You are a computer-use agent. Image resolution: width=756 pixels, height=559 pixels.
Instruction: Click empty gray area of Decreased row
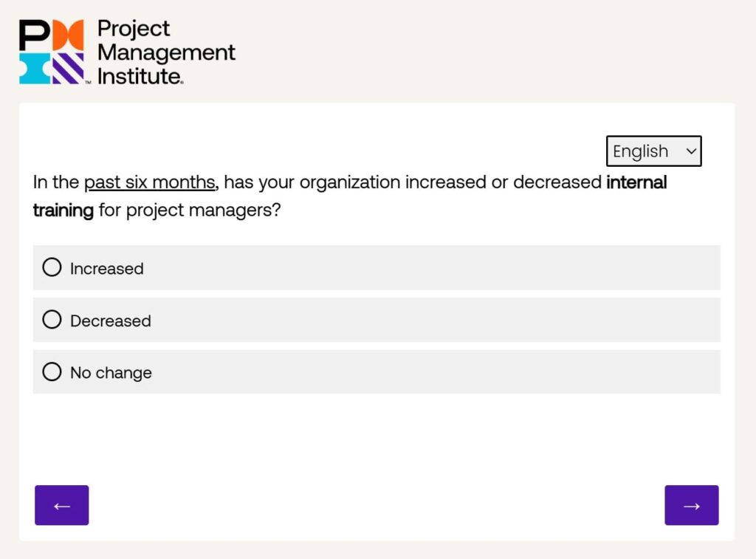(x=443, y=320)
